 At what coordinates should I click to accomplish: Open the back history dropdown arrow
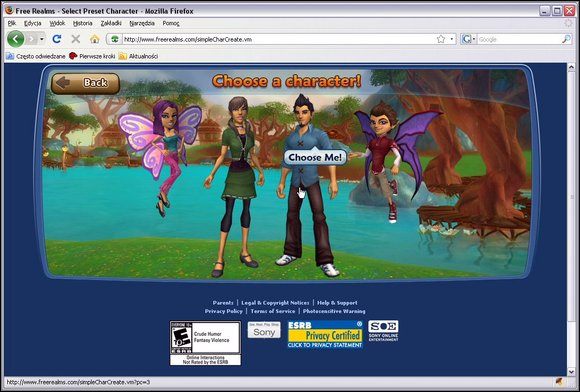click(x=42, y=39)
